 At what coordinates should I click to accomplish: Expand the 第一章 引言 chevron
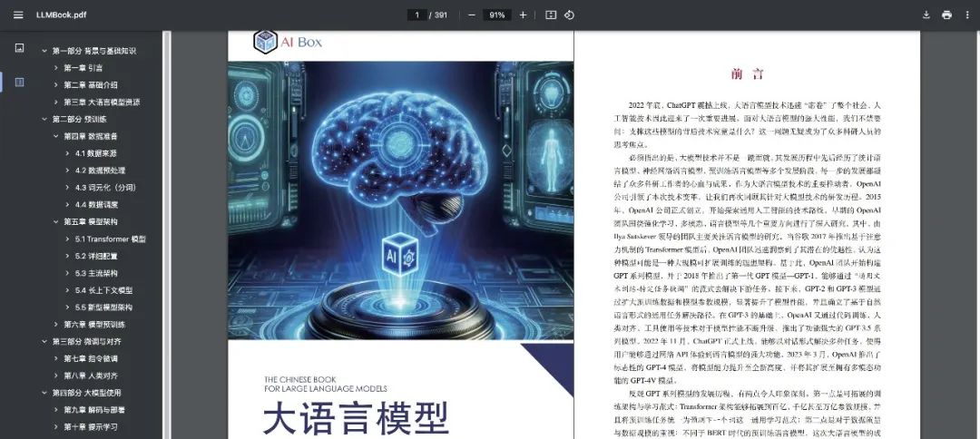[x=55, y=68]
